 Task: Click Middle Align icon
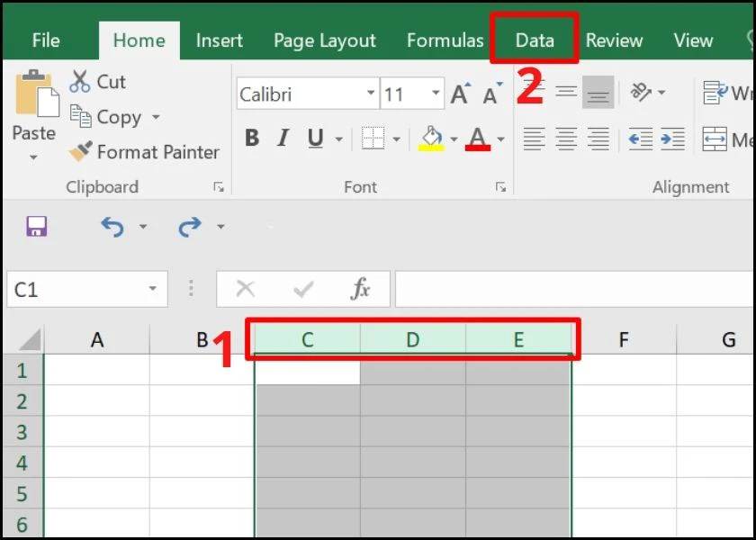[x=566, y=92]
